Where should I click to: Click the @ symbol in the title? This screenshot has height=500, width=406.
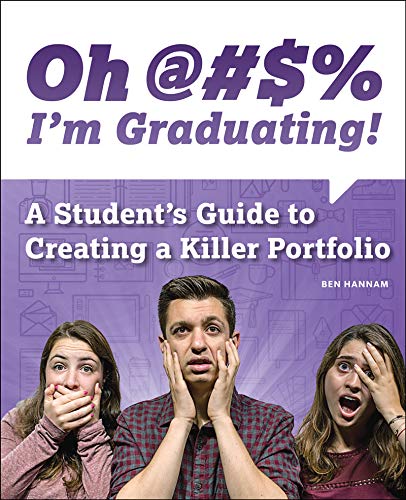pos(174,70)
